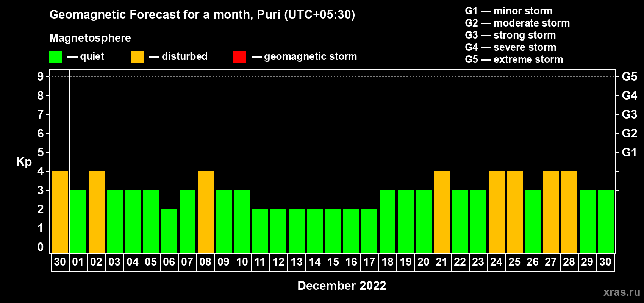The height and width of the screenshot is (303, 644).
Task: Click the 'disturbed' legend label
Action: click(184, 56)
